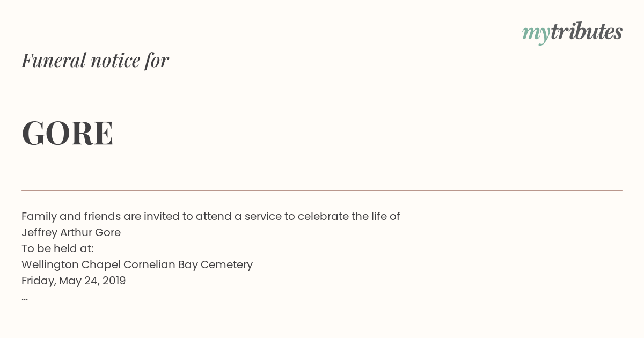Click the "To be held at:" text
644x338 pixels.
click(x=57, y=248)
